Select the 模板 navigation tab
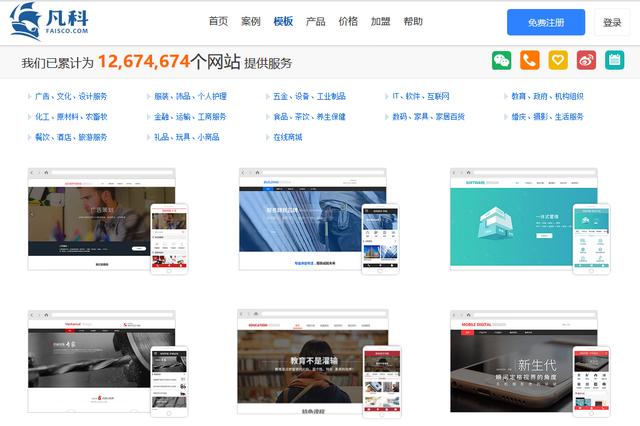This screenshot has width=640, height=426. 283,21
